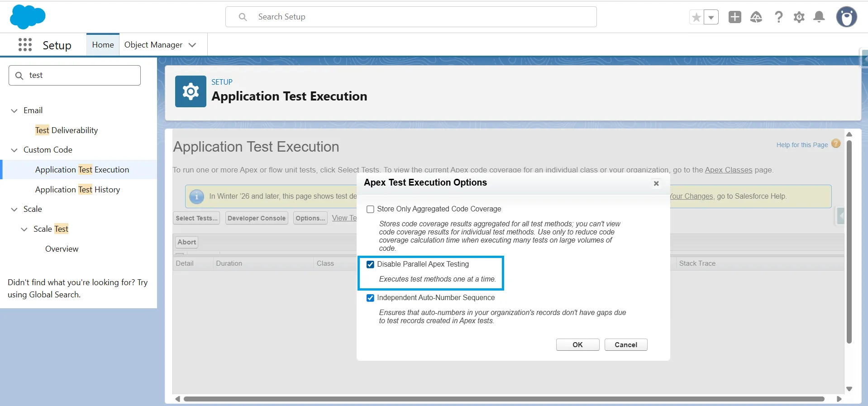Click the orange help icon beside Help for this Page
This screenshot has width=868, height=406.
coord(836,143)
